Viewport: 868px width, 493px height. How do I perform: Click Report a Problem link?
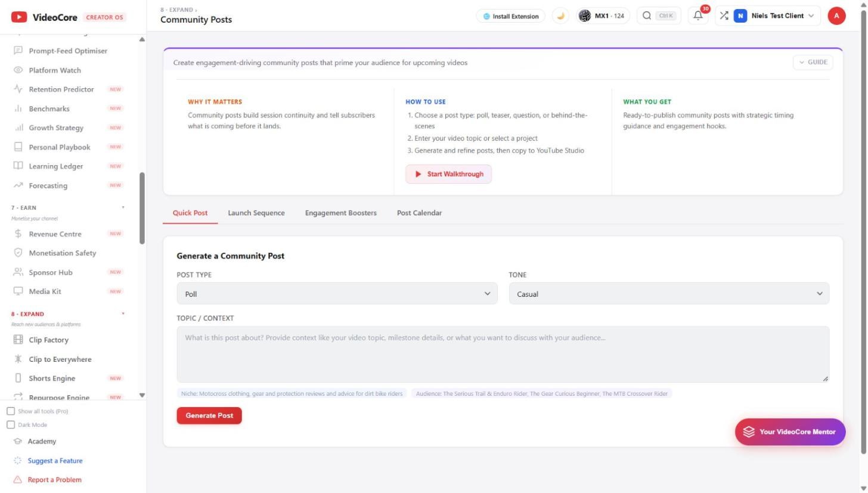54,480
